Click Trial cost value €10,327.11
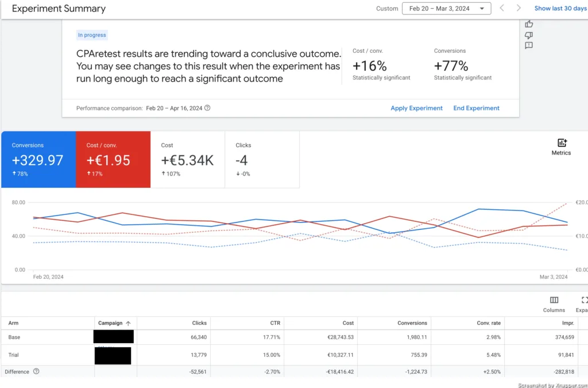 click(x=341, y=355)
